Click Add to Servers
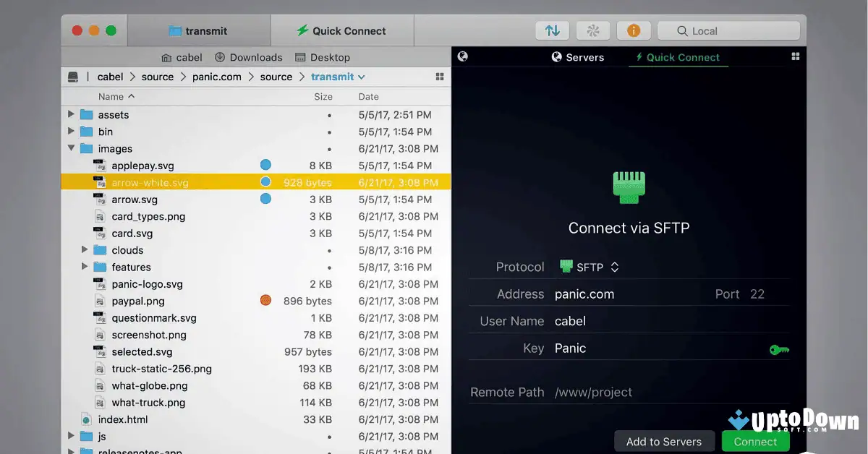868x454 pixels. coord(664,441)
